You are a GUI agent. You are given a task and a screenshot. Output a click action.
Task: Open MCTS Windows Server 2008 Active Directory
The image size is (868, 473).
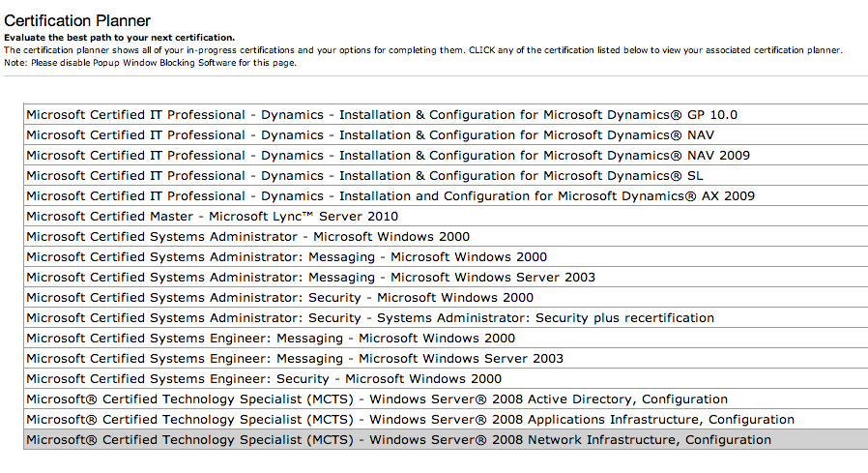pos(377,399)
